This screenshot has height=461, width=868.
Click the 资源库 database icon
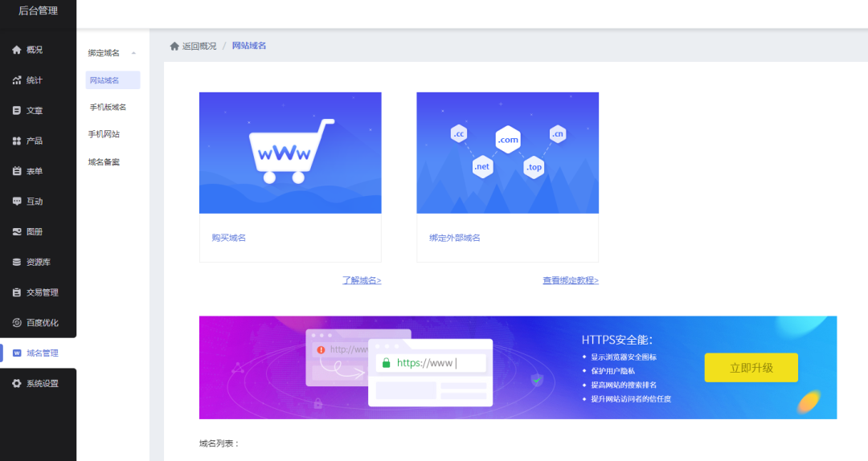pos(17,263)
